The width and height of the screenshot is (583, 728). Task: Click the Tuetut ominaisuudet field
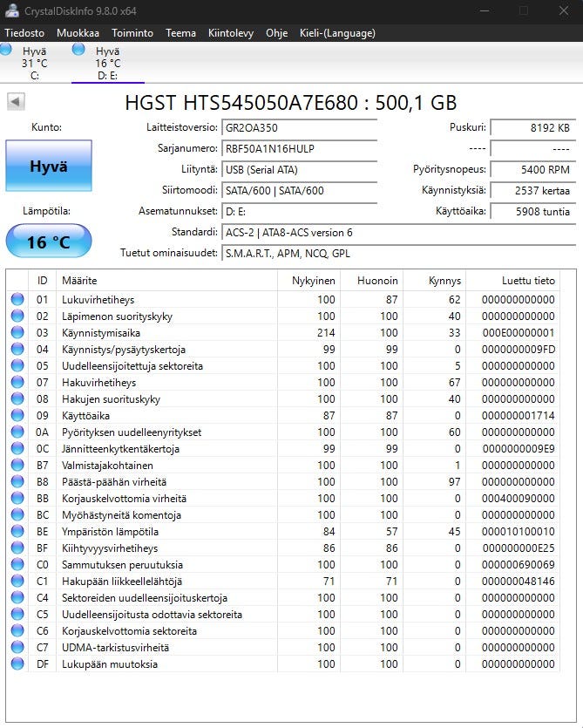tap(399, 254)
